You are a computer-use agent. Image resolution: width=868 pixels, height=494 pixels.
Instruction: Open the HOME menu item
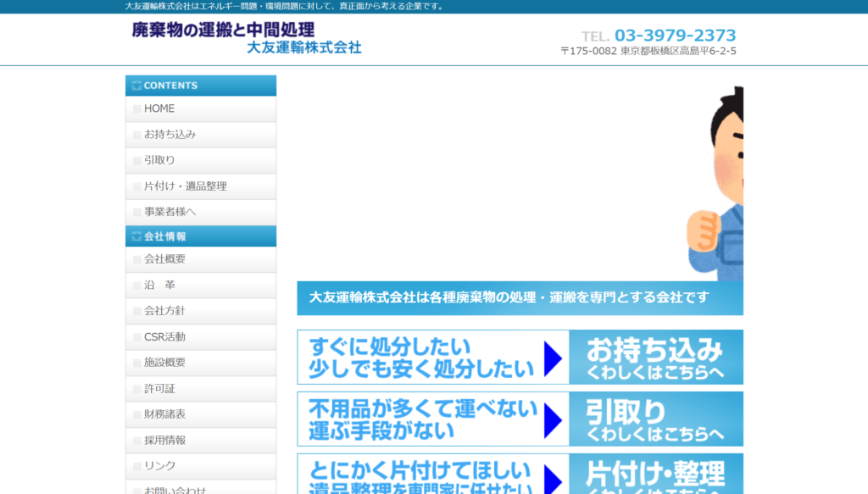[x=159, y=108]
